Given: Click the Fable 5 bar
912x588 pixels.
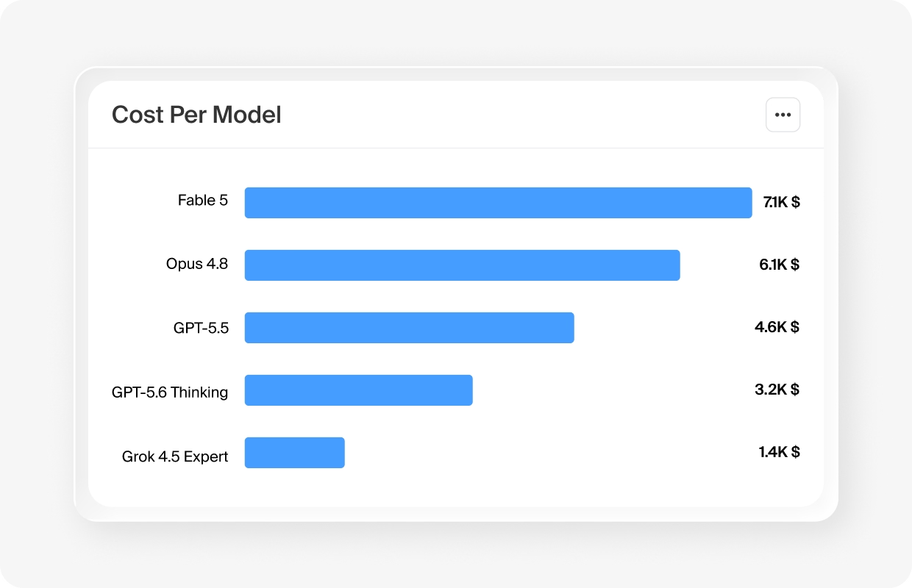Looking at the screenshot, I should [498, 202].
